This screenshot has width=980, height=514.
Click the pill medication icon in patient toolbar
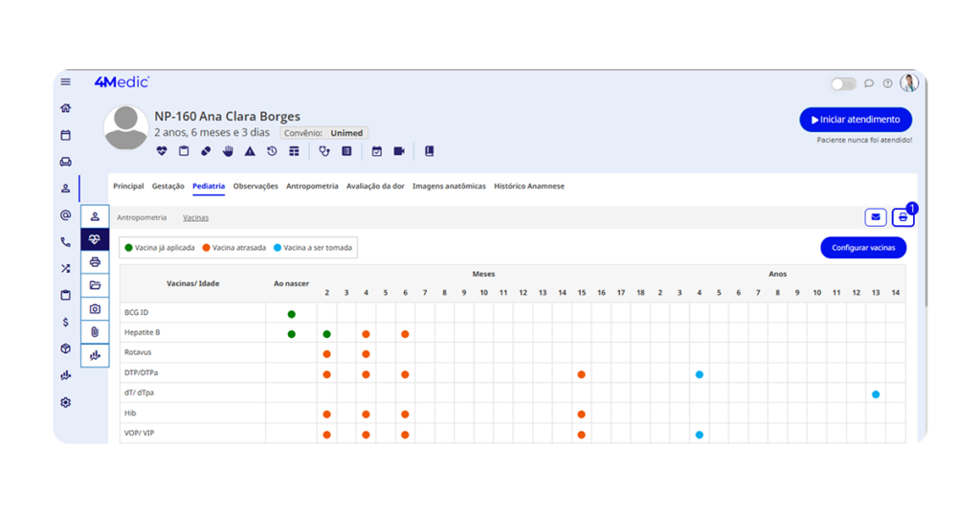(206, 151)
